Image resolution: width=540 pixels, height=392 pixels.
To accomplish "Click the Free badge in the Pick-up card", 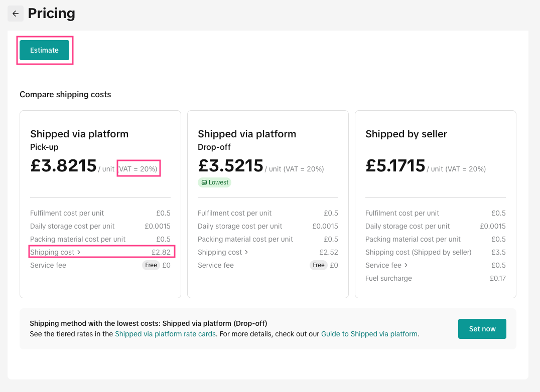I will point(151,265).
